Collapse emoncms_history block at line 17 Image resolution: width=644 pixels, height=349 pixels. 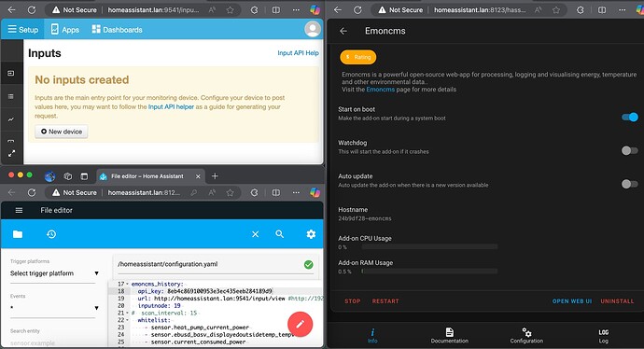tap(127, 284)
